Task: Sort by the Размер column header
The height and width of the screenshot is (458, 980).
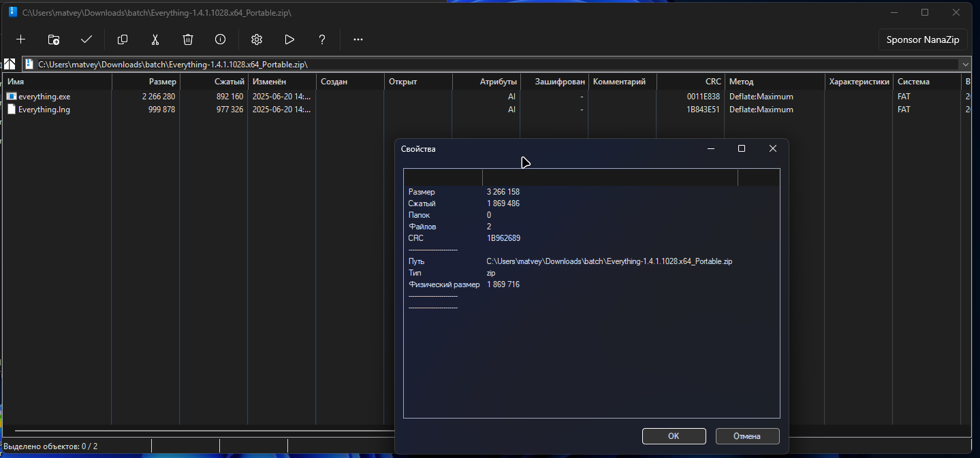Action: tap(146, 82)
